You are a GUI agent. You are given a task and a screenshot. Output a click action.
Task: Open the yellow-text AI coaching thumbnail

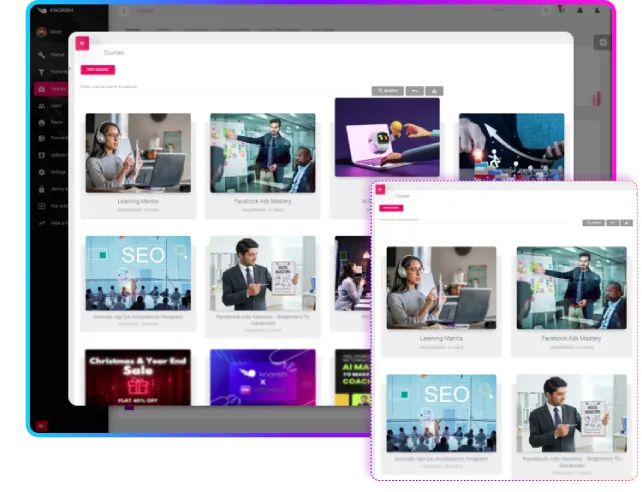click(353, 377)
